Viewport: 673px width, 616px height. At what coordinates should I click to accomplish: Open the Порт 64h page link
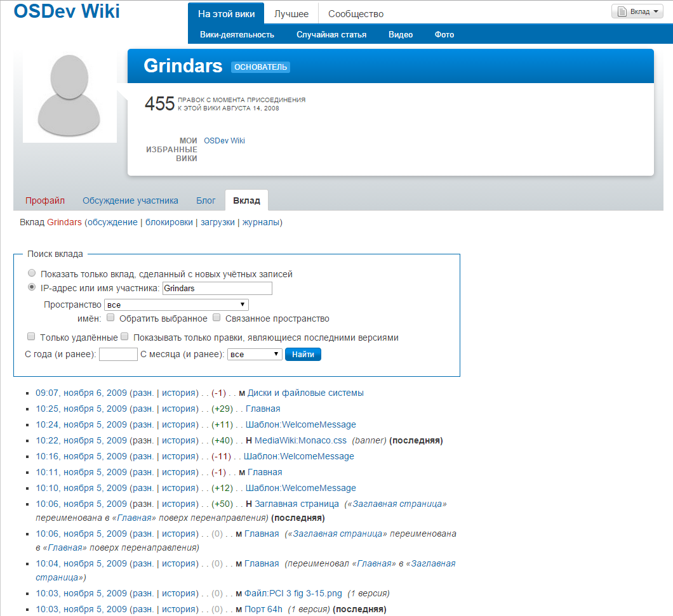tap(263, 610)
